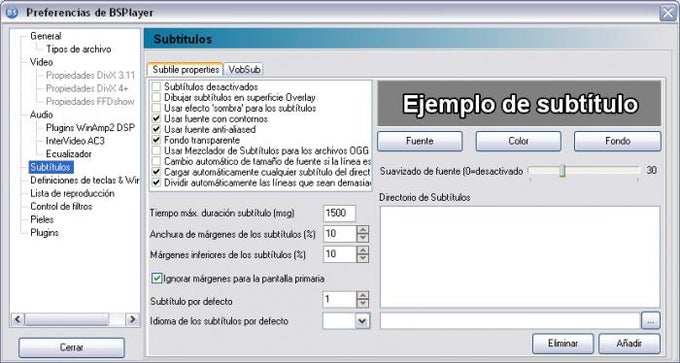The width and height of the screenshot is (680, 363).
Task: Select 'Subtítulos' in the tree
Action: click(50, 167)
